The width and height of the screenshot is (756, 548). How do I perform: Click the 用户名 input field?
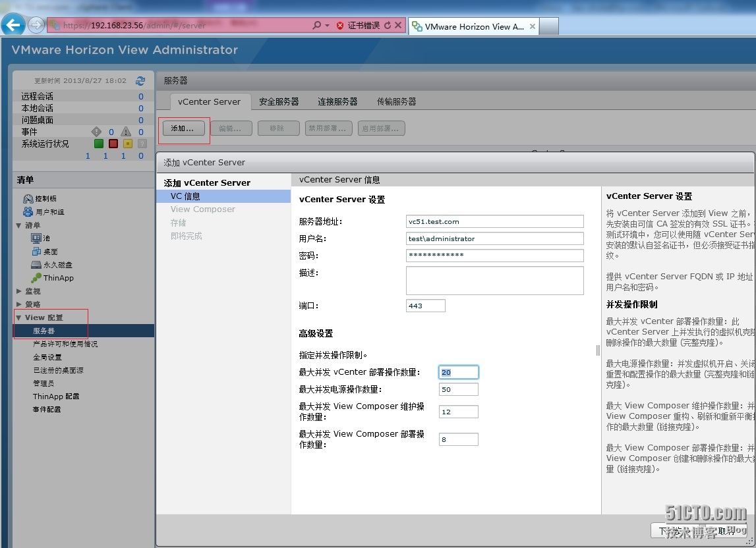[495, 238]
